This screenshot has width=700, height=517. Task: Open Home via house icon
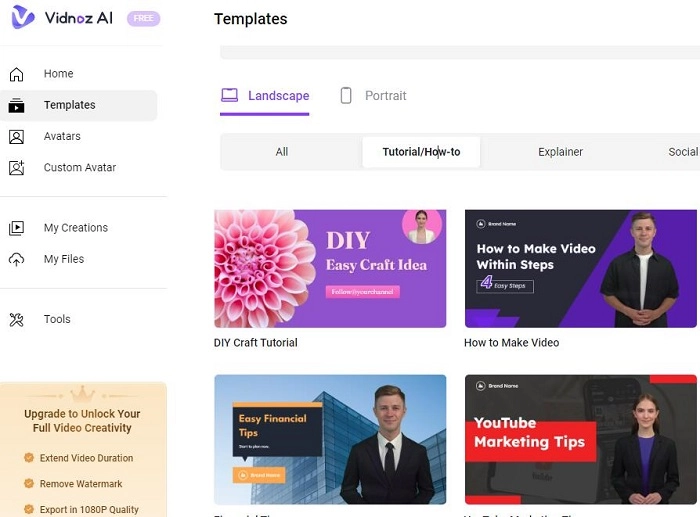[16, 74]
